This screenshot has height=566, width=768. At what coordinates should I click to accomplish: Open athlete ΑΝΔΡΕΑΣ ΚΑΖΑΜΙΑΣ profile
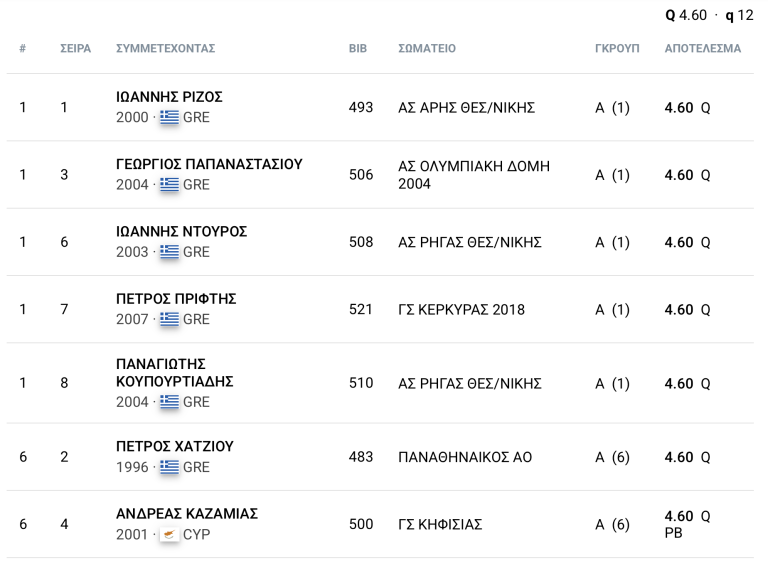coord(187,514)
